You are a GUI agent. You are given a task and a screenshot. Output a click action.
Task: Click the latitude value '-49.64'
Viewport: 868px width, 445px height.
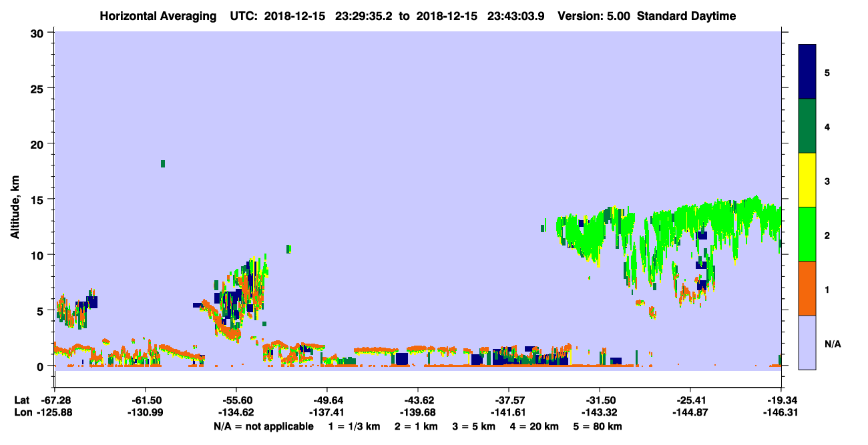click(327, 400)
